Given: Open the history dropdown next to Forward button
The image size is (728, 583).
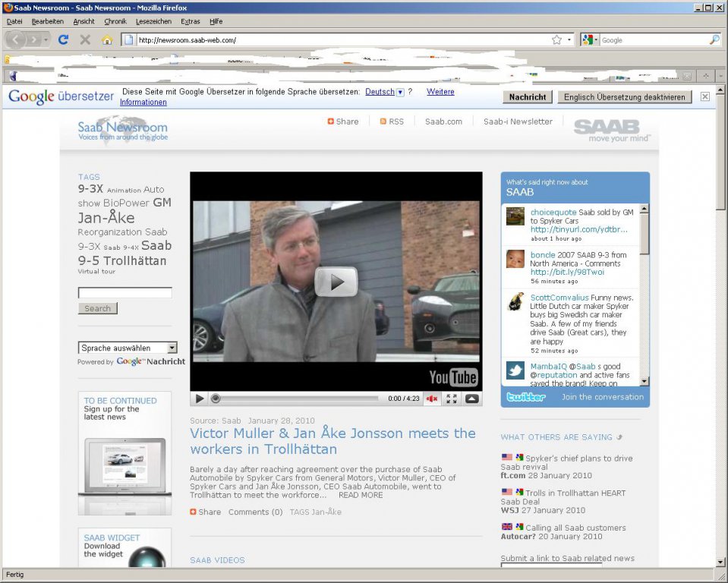Looking at the screenshot, I should (46, 40).
